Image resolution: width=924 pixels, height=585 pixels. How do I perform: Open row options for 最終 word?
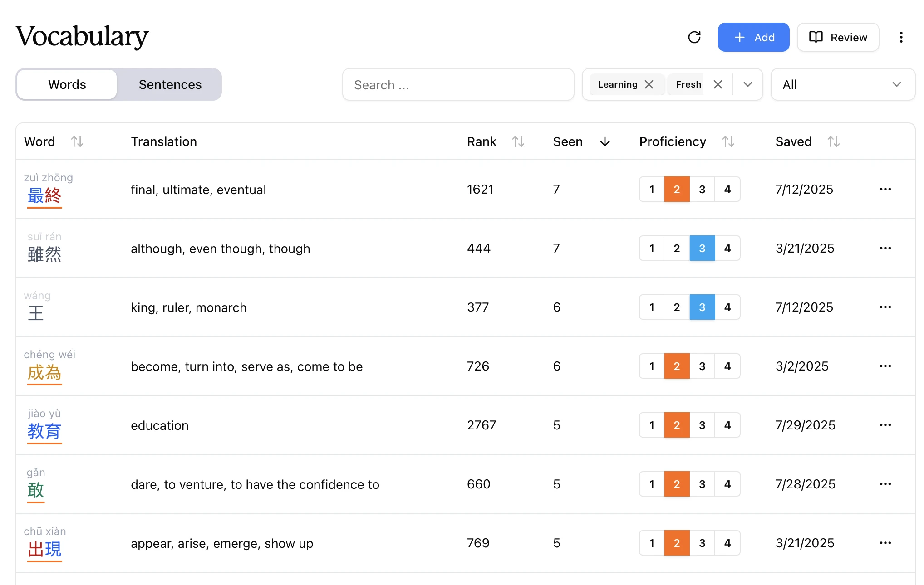(x=885, y=189)
